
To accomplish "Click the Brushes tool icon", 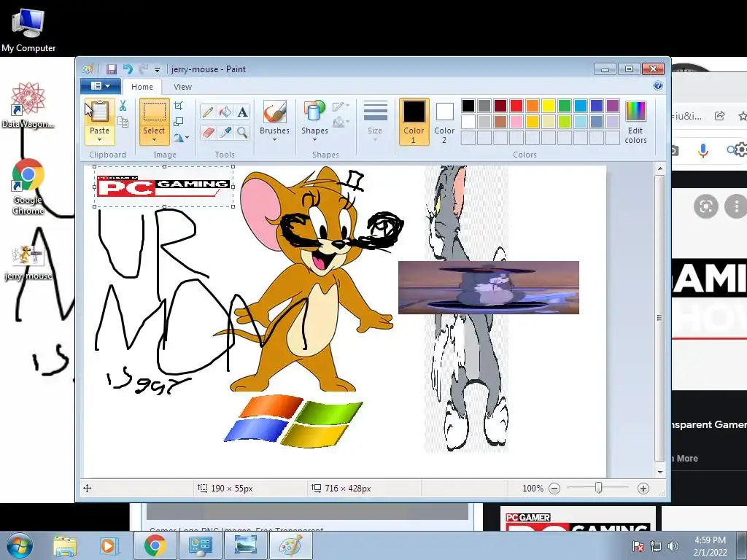I will (274, 113).
